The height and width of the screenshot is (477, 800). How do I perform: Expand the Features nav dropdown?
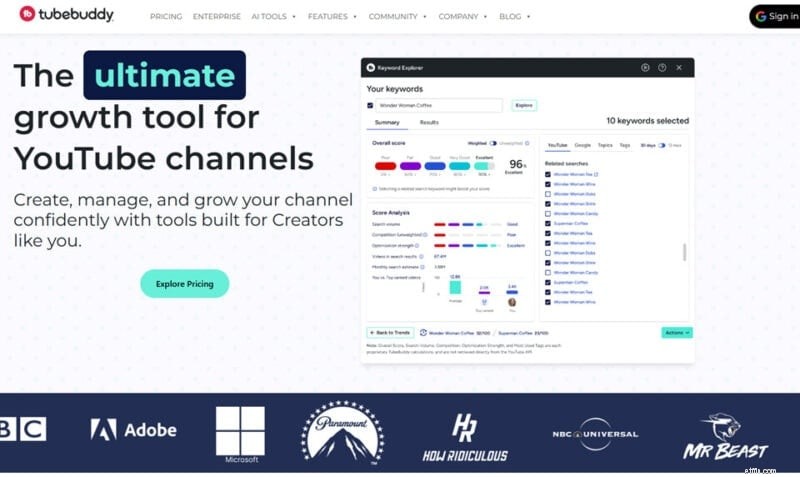[x=332, y=16]
